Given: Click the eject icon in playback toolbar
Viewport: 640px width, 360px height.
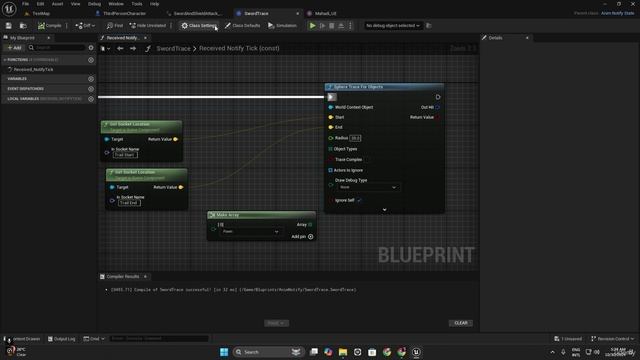Looking at the screenshot, I should point(341,26).
